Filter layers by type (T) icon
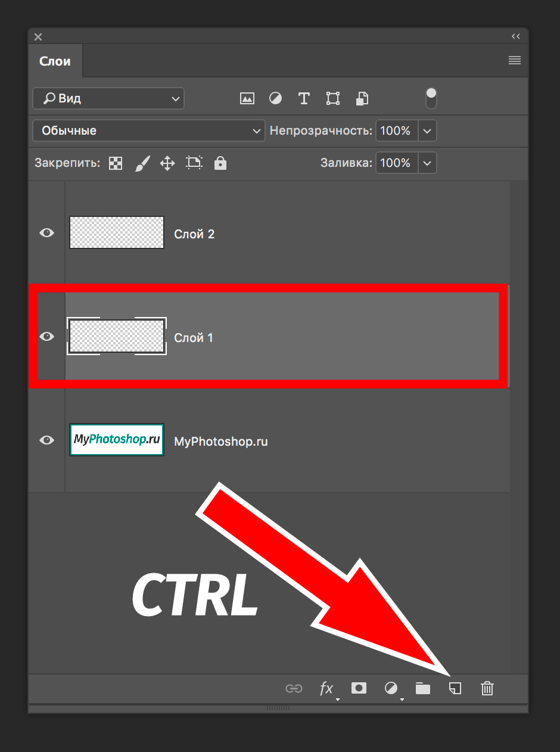Viewport: 560px width, 752px height. tap(304, 99)
